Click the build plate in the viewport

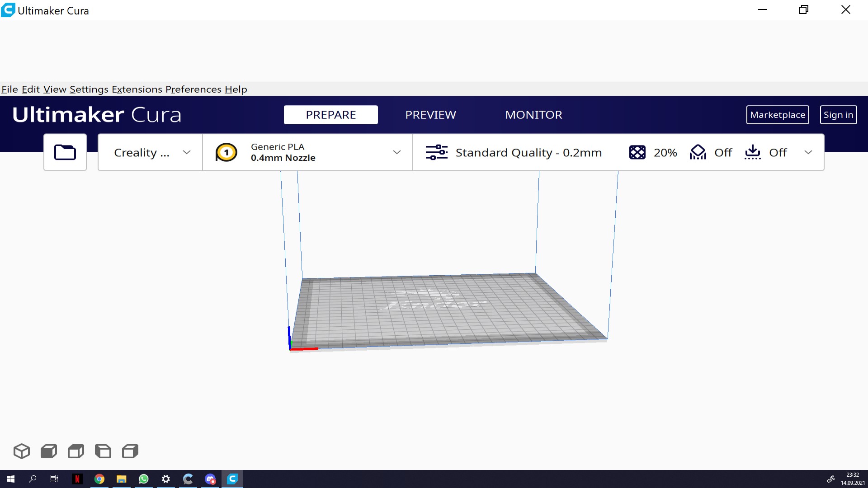click(x=448, y=310)
